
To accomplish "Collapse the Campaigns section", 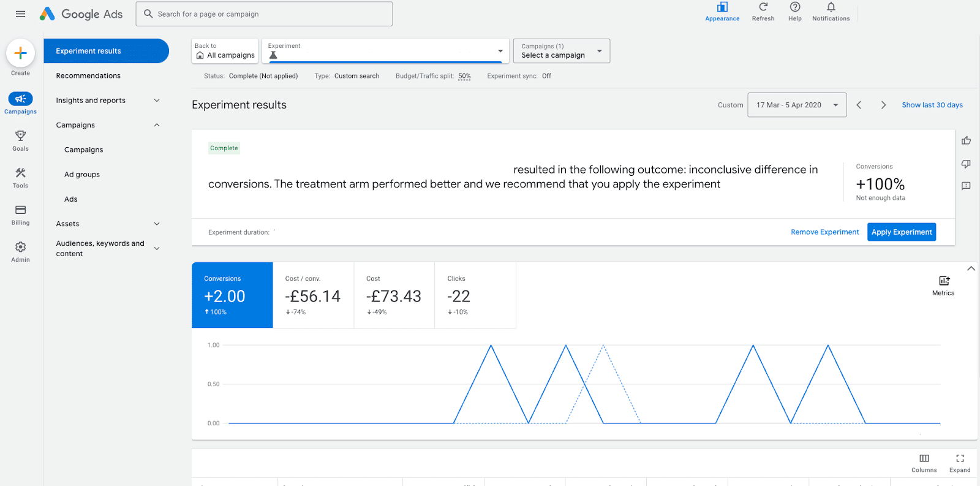I will click(x=157, y=125).
